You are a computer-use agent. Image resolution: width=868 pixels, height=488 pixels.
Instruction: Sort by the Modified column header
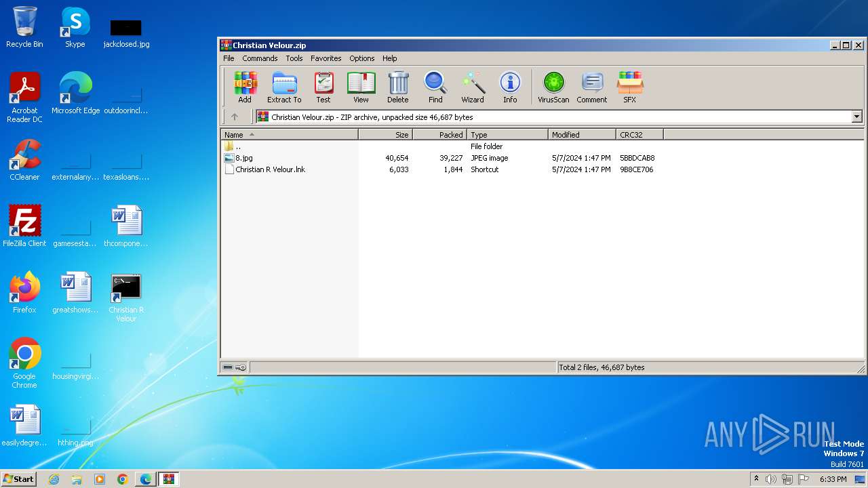click(x=582, y=135)
